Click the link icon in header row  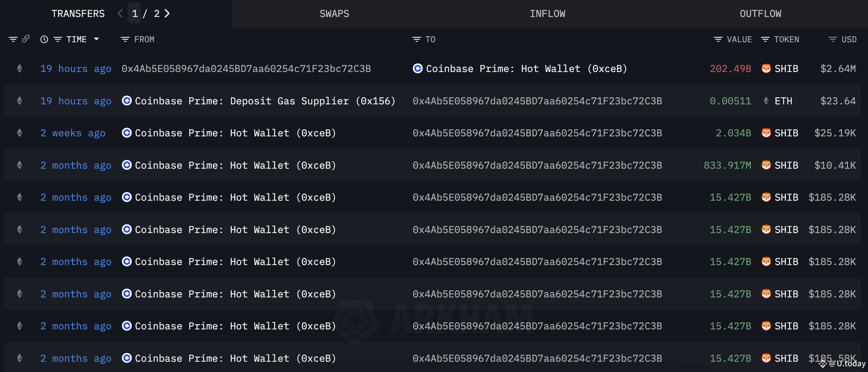tap(26, 39)
